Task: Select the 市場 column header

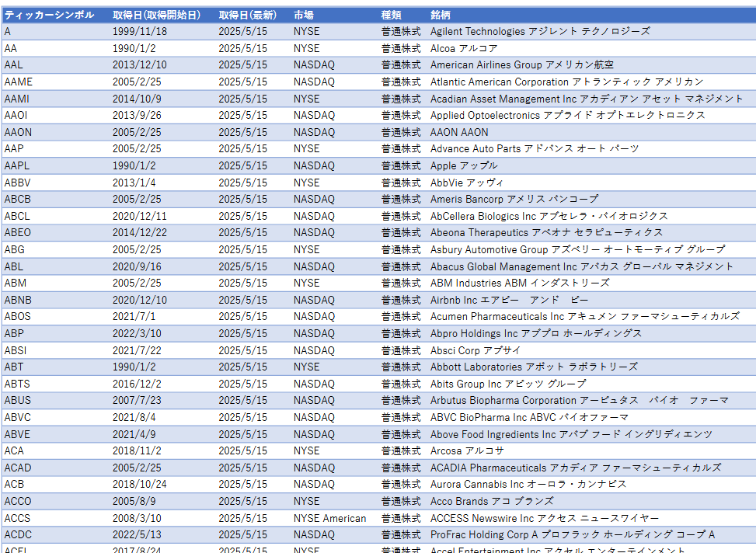Action: (x=304, y=15)
